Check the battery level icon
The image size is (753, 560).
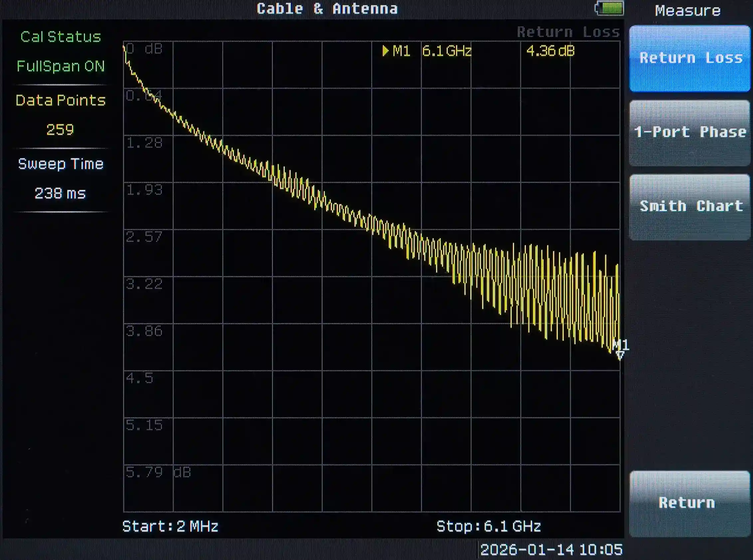[x=609, y=8]
